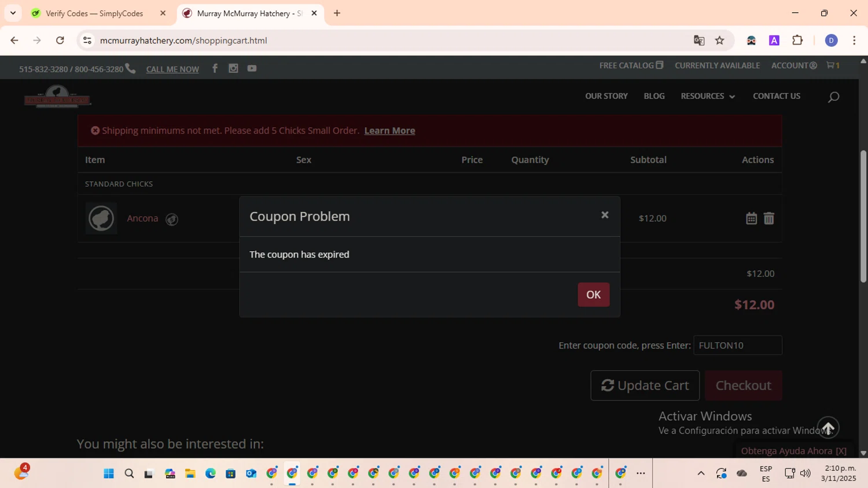Click the badge icon beside Ancona

coord(172,219)
